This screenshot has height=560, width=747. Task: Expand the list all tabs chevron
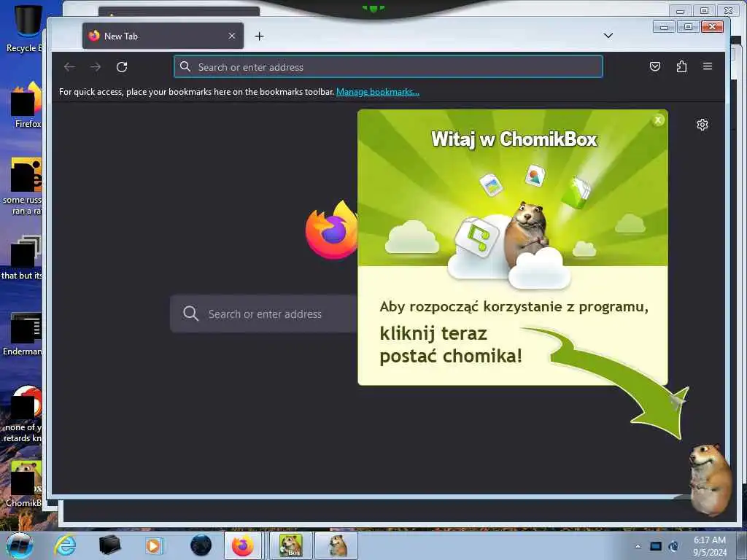608,36
